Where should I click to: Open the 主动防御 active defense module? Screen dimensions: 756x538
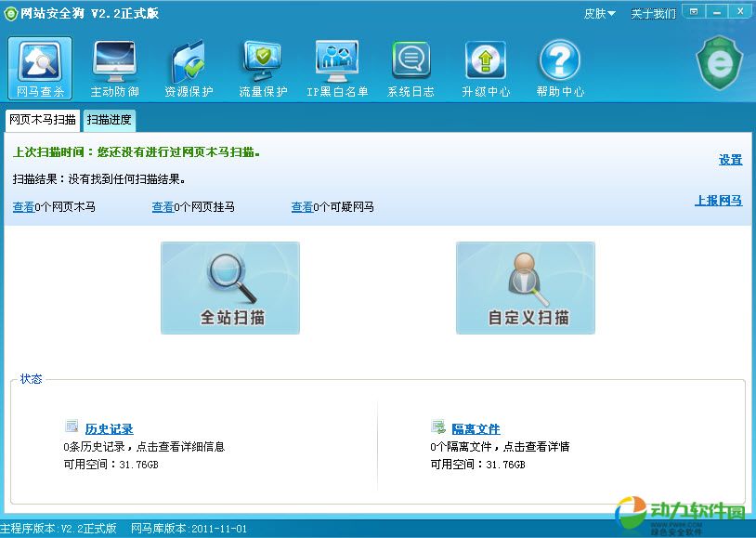(x=114, y=69)
